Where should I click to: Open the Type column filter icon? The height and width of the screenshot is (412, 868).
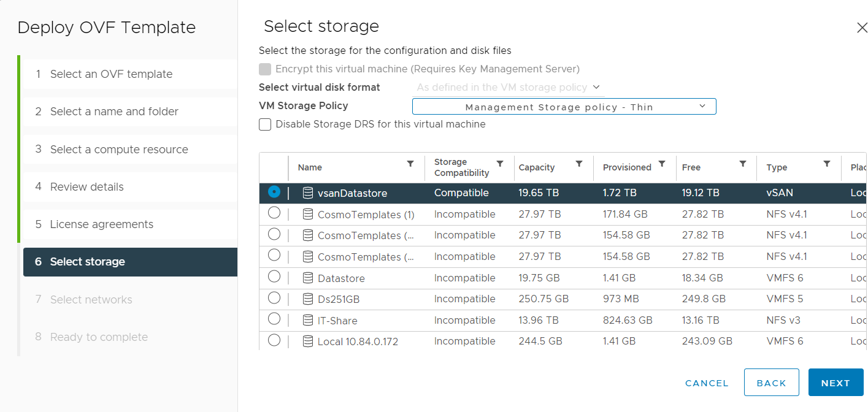pos(827,164)
